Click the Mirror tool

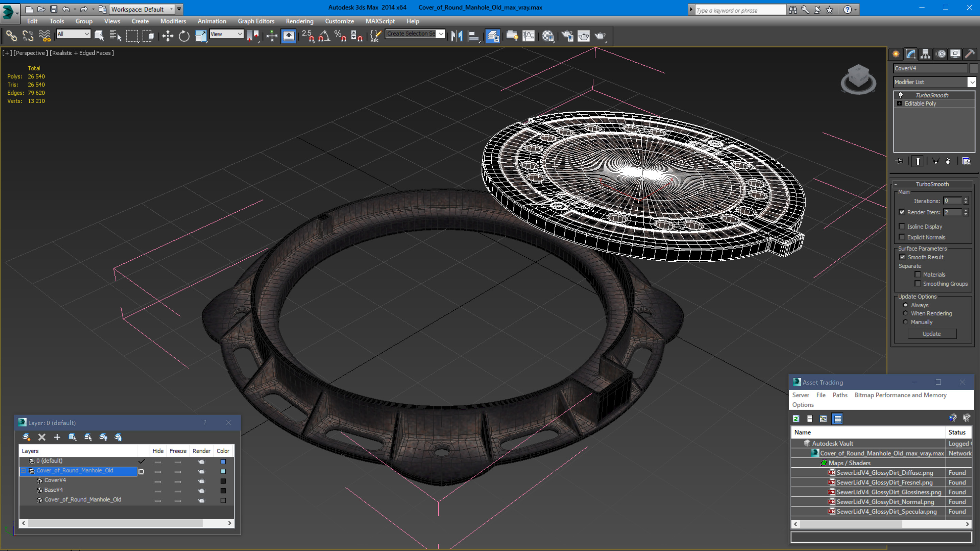[457, 36]
